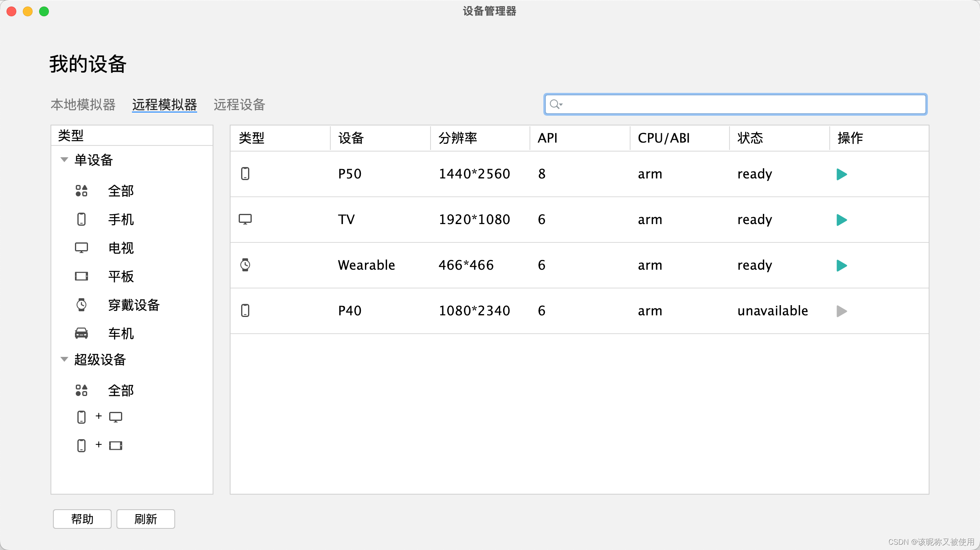Launch the P50 emulator with its play button
The height and width of the screenshot is (550, 980).
click(x=842, y=174)
